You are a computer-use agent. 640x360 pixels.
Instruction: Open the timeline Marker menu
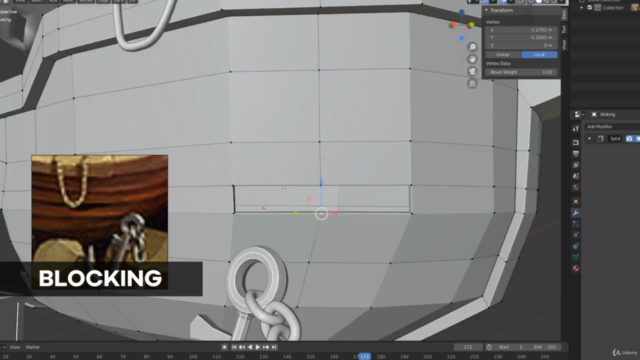[x=33, y=347]
